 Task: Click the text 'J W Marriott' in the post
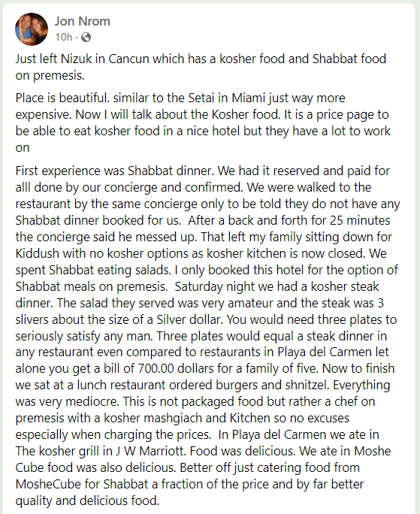tap(150, 451)
